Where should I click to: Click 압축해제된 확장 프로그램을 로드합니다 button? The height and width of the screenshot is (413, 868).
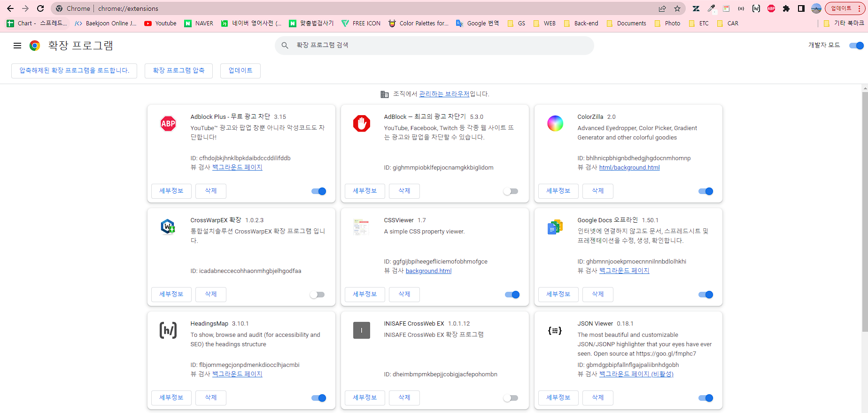tap(74, 70)
